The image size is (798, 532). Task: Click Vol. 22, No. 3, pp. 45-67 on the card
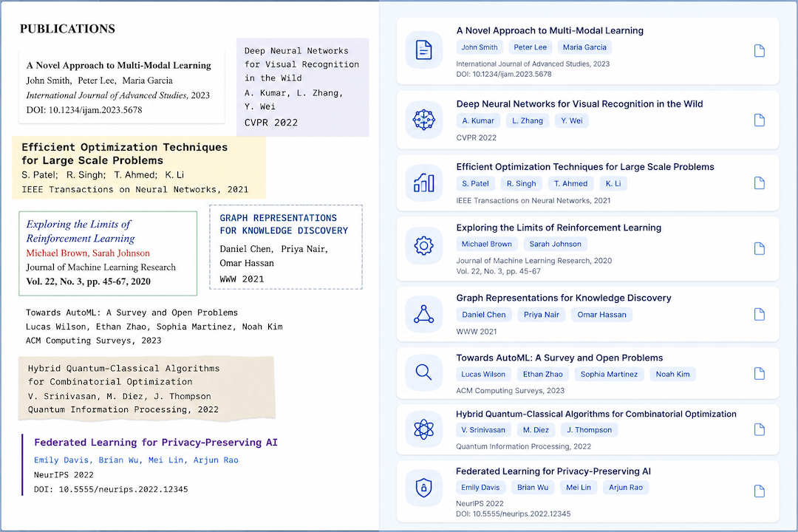[x=498, y=271]
